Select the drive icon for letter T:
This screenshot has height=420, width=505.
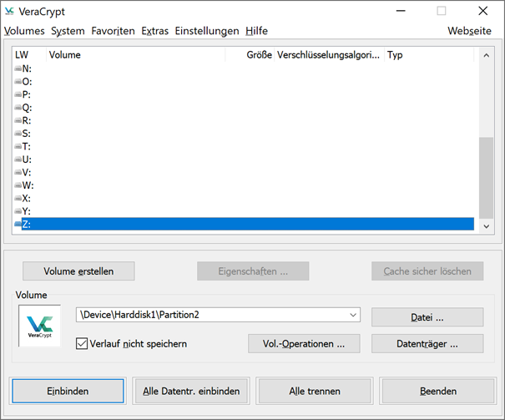[x=18, y=146]
